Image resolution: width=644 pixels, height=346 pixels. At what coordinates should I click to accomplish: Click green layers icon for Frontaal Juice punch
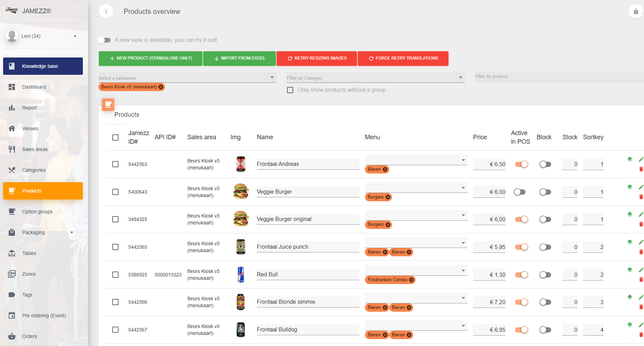tap(630, 242)
